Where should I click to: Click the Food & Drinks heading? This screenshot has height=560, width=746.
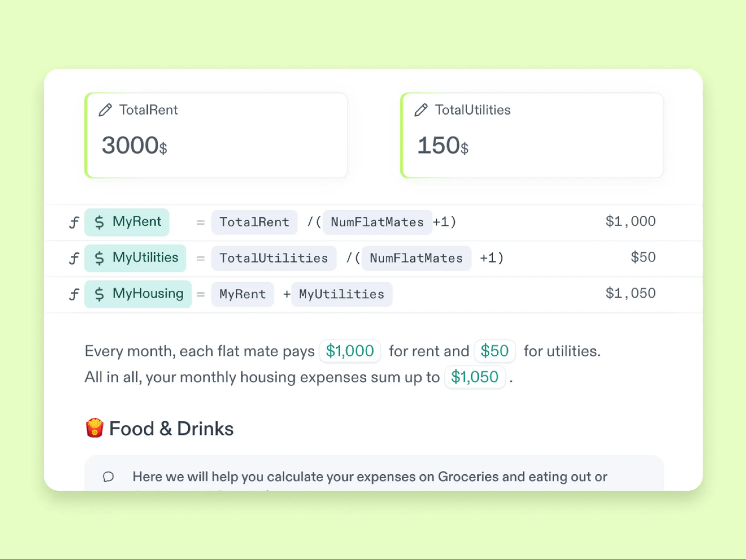click(x=171, y=429)
